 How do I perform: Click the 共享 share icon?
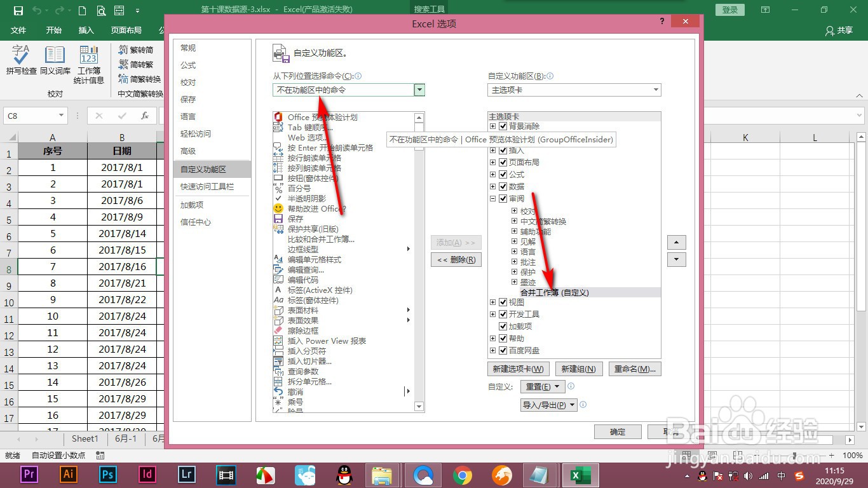[x=839, y=30]
